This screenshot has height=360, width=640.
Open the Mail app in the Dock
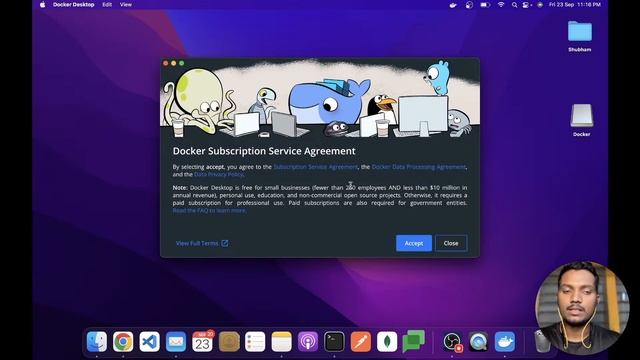click(176, 341)
